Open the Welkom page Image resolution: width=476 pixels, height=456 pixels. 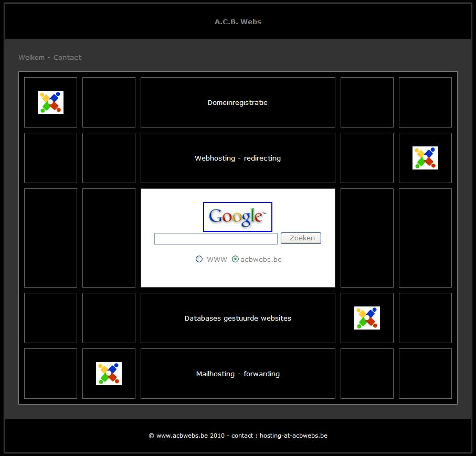[31, 57]
